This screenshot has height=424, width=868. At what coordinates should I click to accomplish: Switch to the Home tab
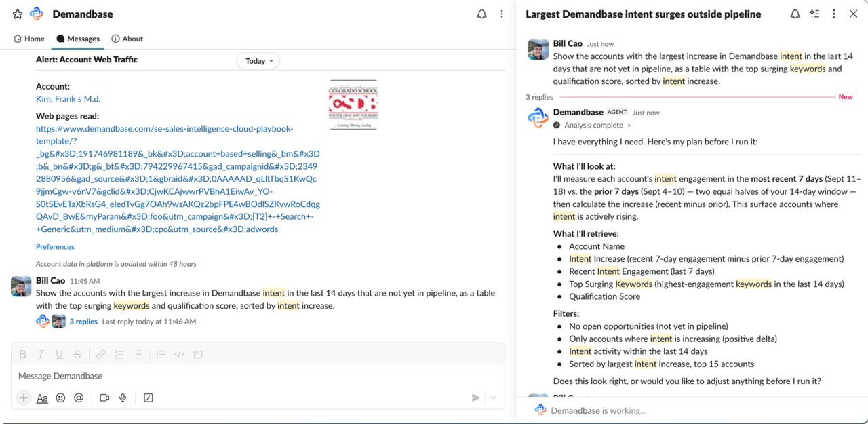[29, 39]
